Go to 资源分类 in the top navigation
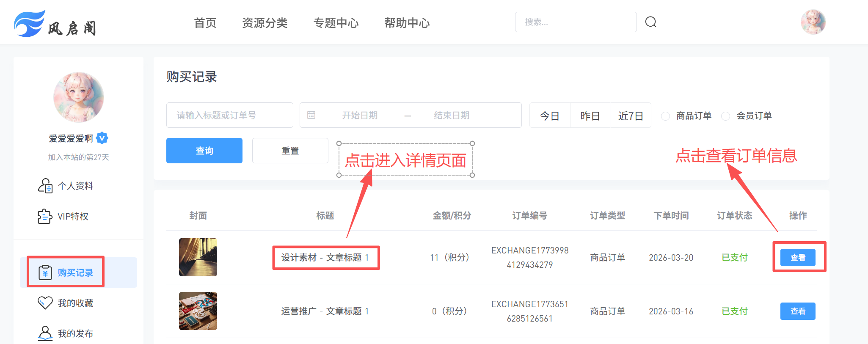 tap(265, 23)
